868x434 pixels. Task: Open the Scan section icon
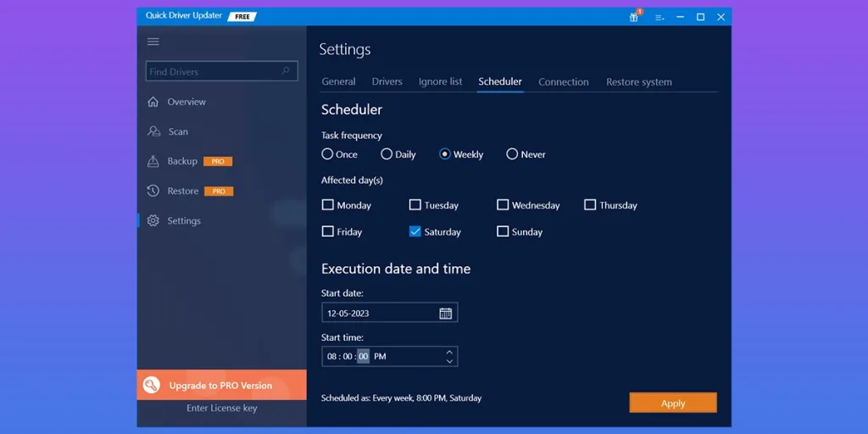click(153, 131)
